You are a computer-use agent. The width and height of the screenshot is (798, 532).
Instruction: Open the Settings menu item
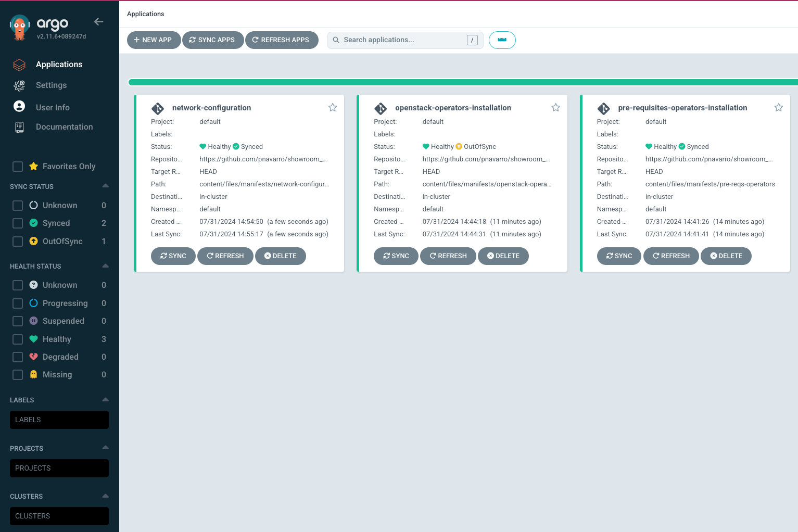coord(51,85)
